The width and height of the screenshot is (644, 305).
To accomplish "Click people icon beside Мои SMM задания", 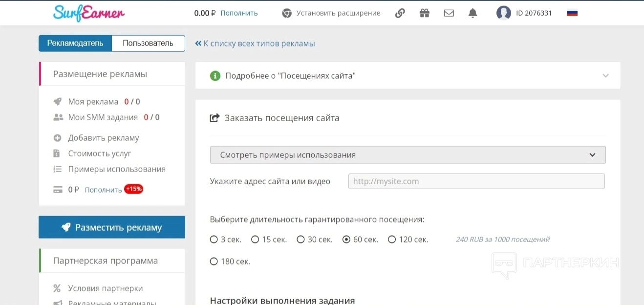I will tap(58, 117).
